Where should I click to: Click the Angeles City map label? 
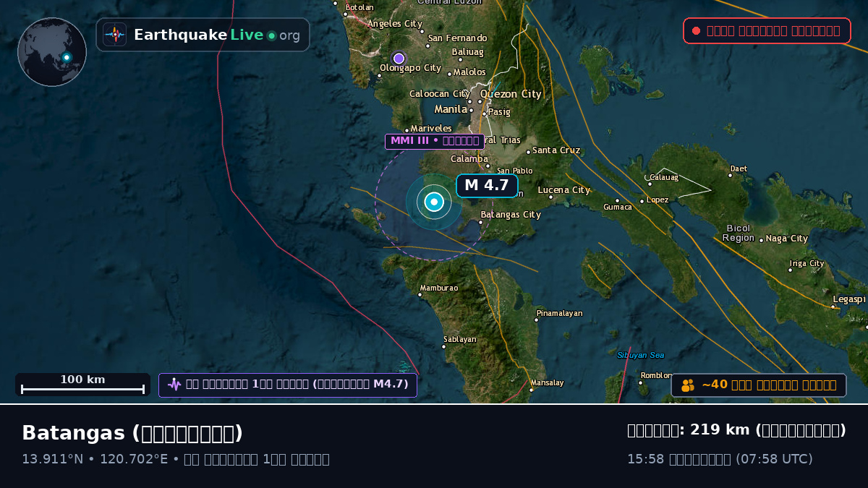click(x=395, y=24)
